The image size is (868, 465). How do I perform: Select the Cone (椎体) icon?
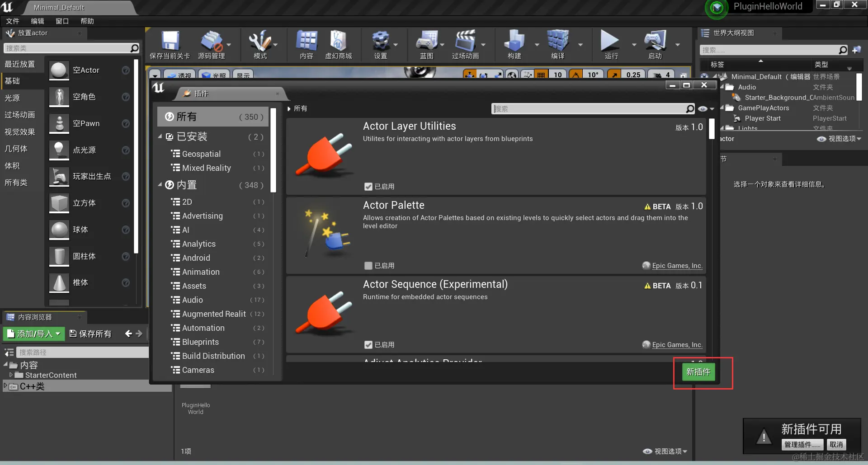click(x=59, y=283)
